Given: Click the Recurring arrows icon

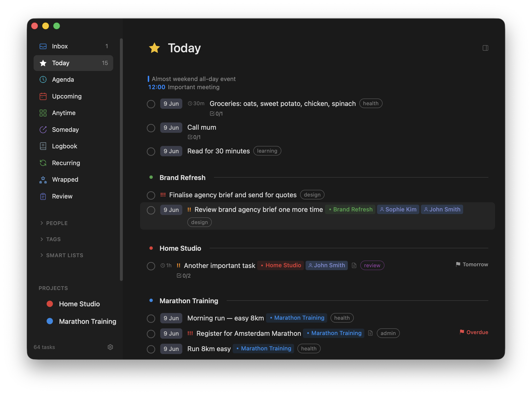Looking at the screenshot, I should 43,163.
